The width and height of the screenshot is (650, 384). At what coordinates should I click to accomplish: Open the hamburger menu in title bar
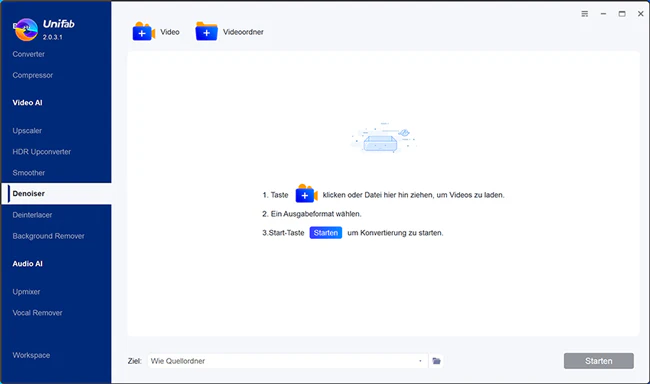[585, 14]
